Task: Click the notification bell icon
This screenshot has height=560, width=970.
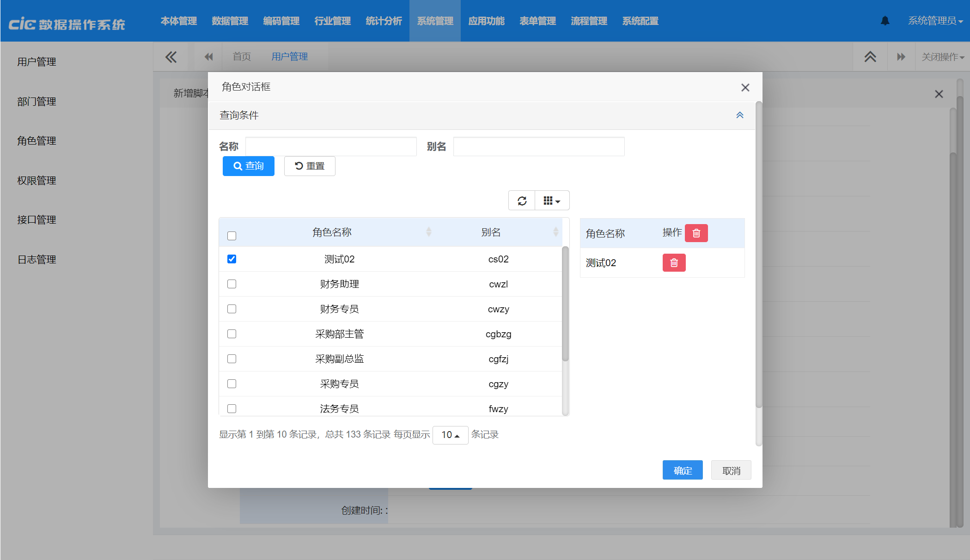Action: (885, 21)
